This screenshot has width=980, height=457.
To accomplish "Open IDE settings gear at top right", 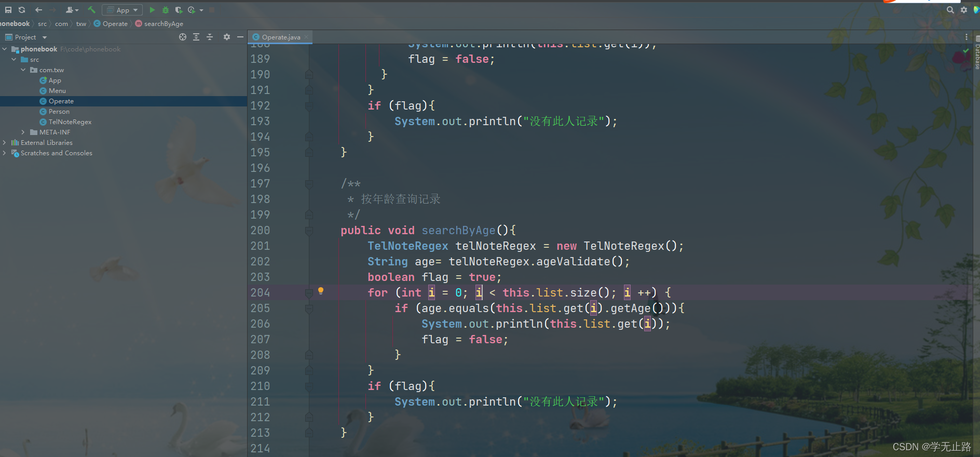I will point(964,10).
